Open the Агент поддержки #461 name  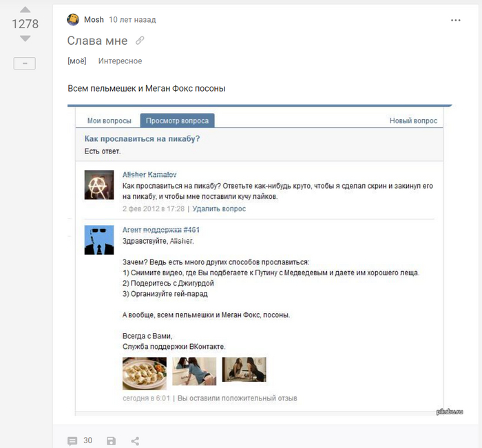160,230
